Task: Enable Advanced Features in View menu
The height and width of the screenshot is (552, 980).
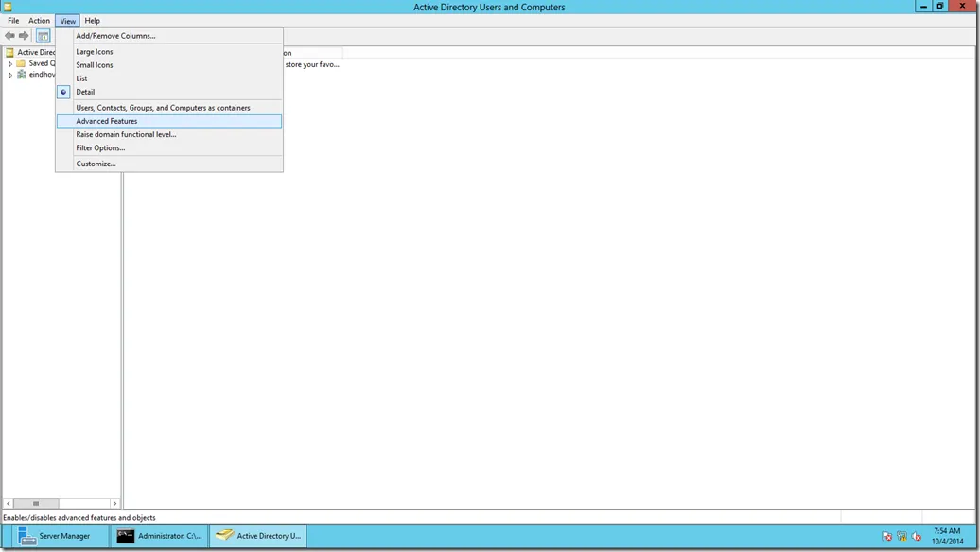Action: click(168, 121)
